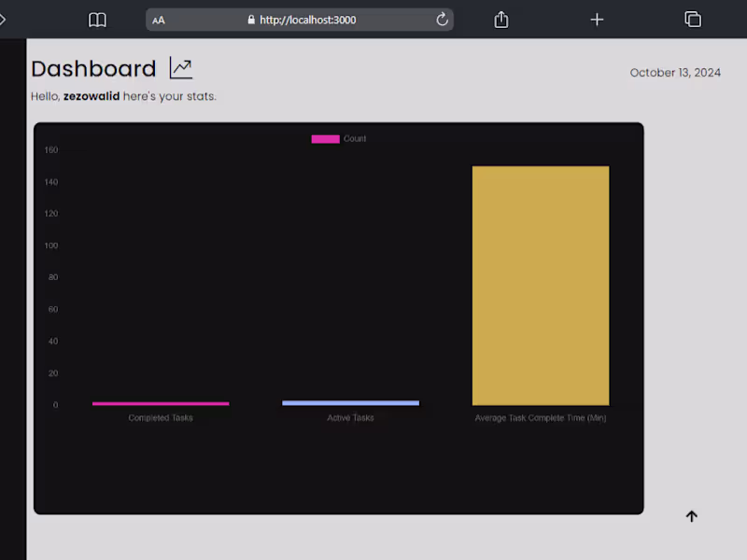Click the yellow Average Task Complete Time bar
The image size is (747, 560).
click(541, 286)
